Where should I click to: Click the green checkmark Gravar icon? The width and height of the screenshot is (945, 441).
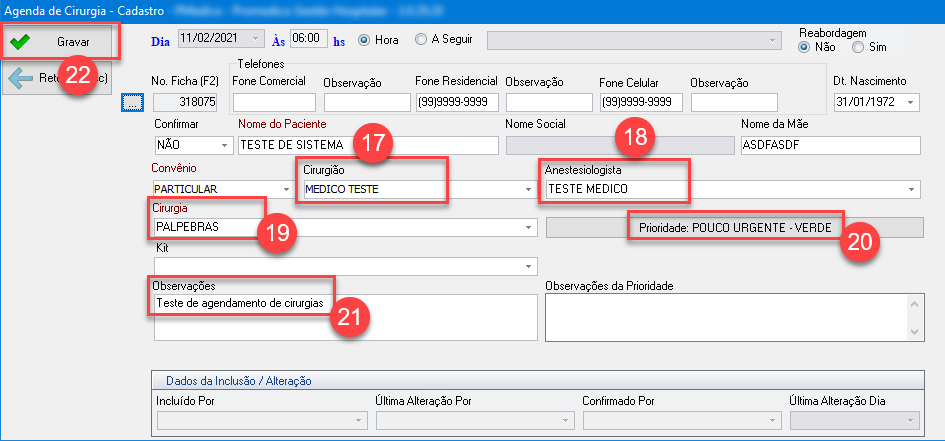pyautogui.click(x=20, y=43)
